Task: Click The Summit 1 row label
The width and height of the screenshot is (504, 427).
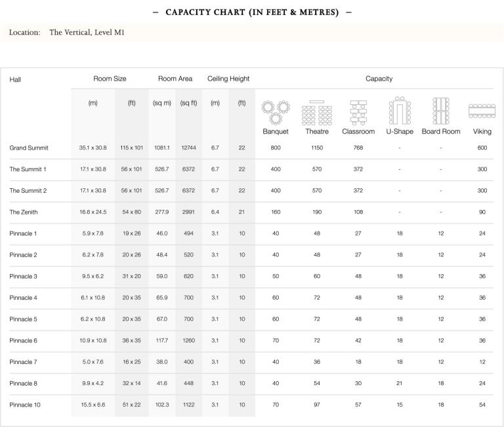Action: click(x=28, y=169)
